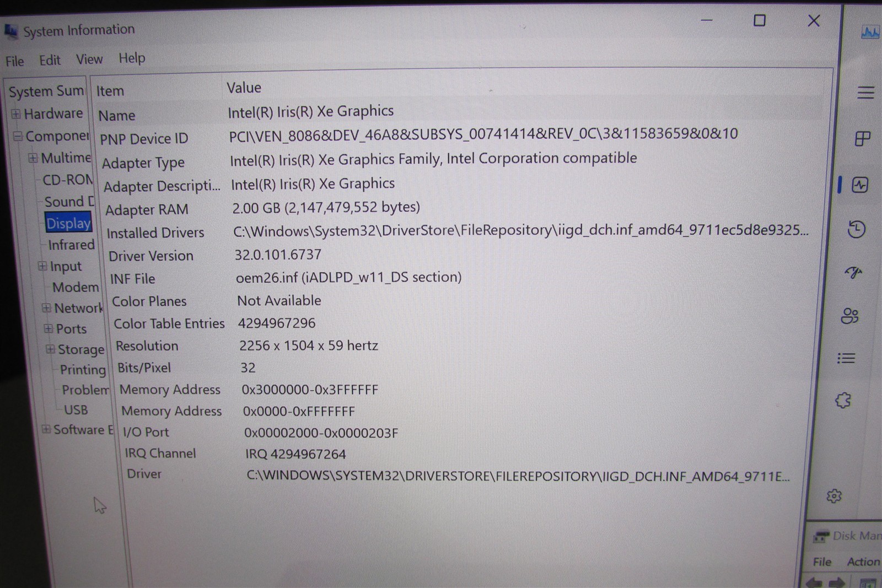Expand the Input node

click(42, 266)
